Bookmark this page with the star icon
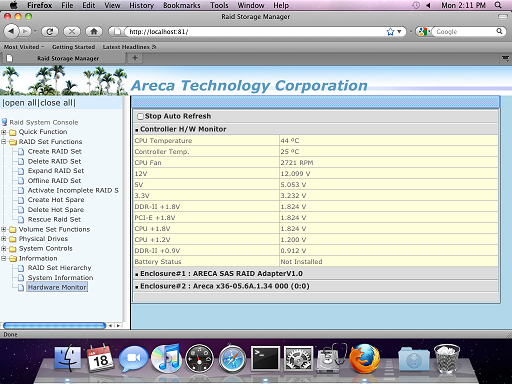512x384 pixels. [390, 32]
